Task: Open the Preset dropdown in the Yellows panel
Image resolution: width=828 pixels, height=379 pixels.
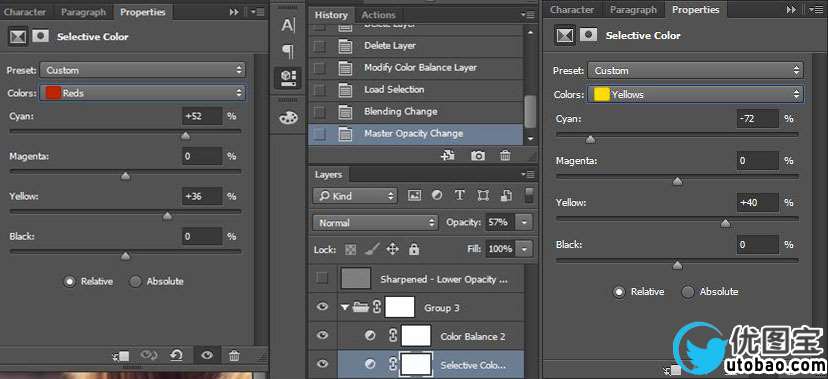Action: click(696, 70)
